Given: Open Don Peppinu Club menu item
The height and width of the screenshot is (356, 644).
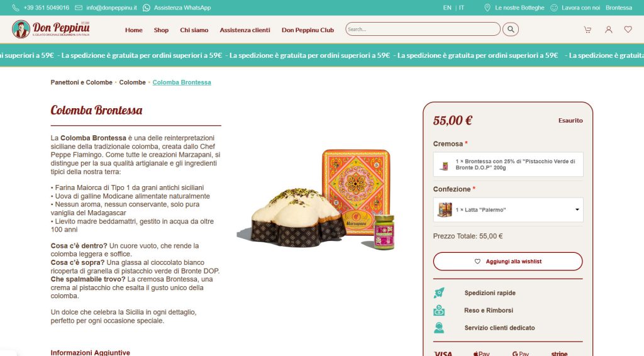Looking at the screenshot, I should coord(308,30).
